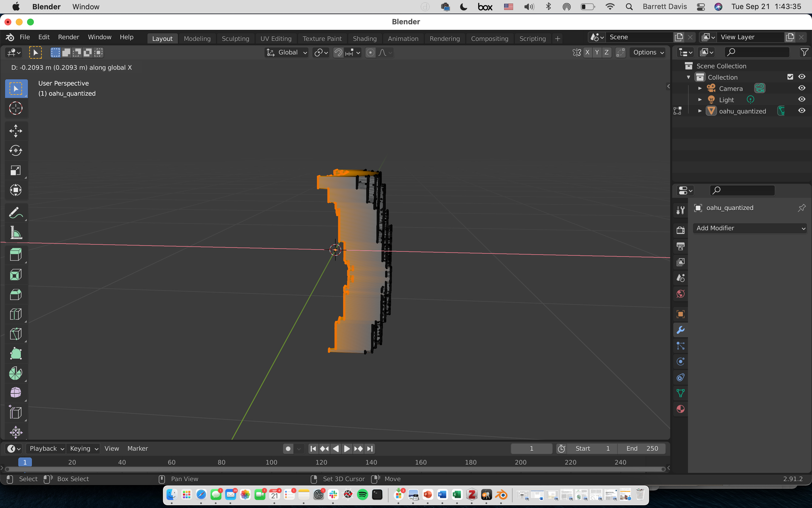Activate the Scale tool
Screen dimensions: 812x508
coord(16,170)
